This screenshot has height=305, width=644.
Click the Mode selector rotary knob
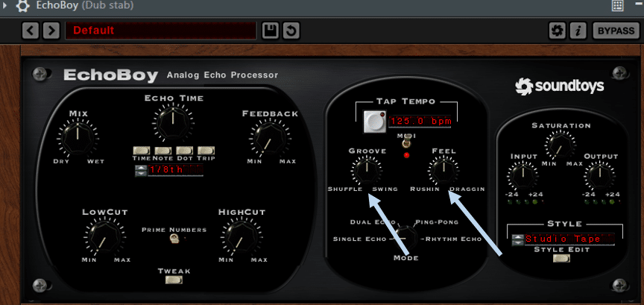pos(405,237)
